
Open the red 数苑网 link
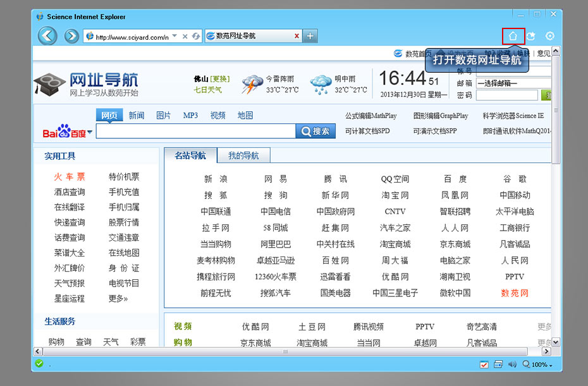pyautogui.click(x=515, y=293)
